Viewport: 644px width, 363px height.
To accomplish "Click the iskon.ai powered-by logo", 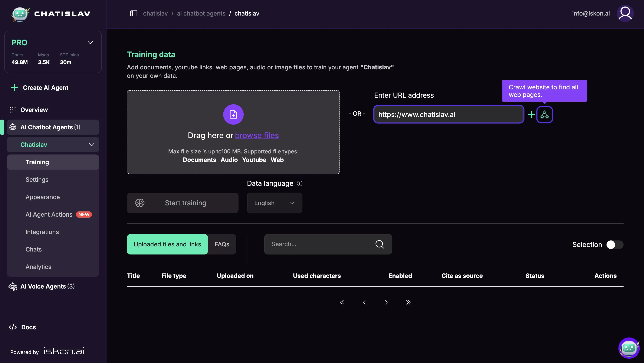I will pyautogui.click(x=64, y=351).
